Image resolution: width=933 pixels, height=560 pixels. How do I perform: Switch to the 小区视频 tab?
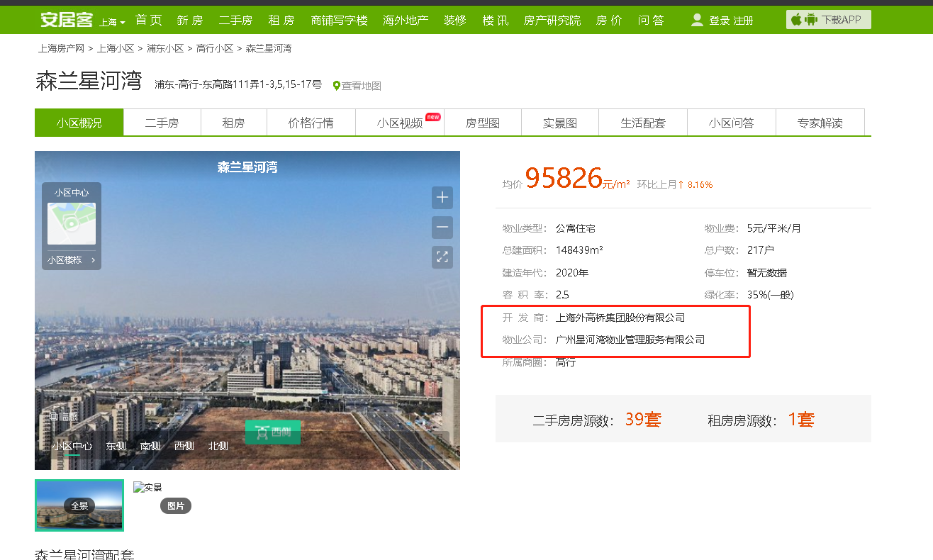click(400, 123)
